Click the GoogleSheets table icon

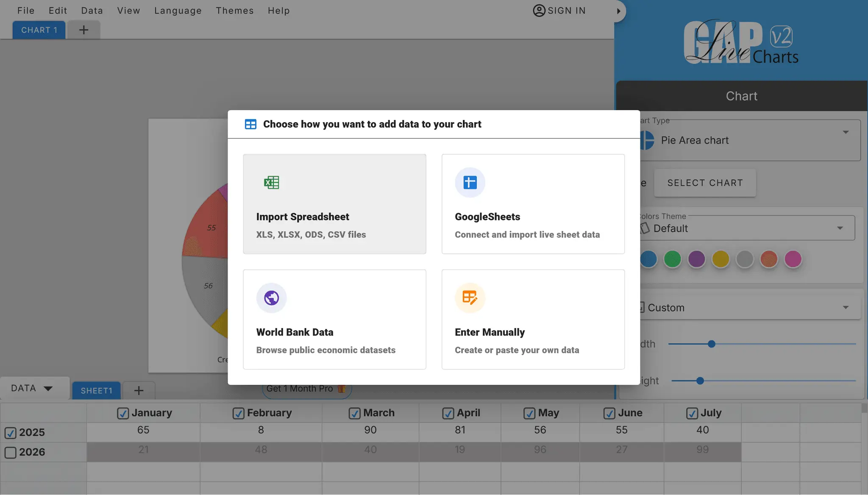(470, 183)
